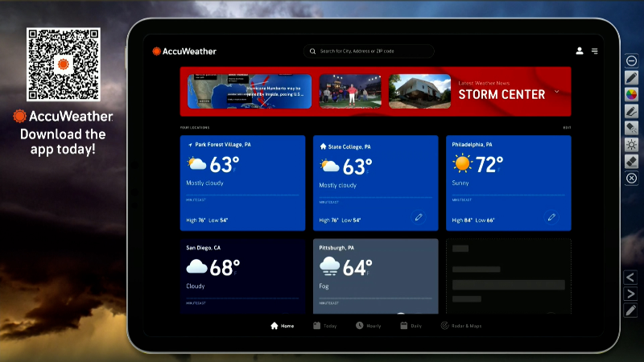Click the next arrow button
This screenshot has width=644, height=362.
pyautogui.click(x=630, y=294)
